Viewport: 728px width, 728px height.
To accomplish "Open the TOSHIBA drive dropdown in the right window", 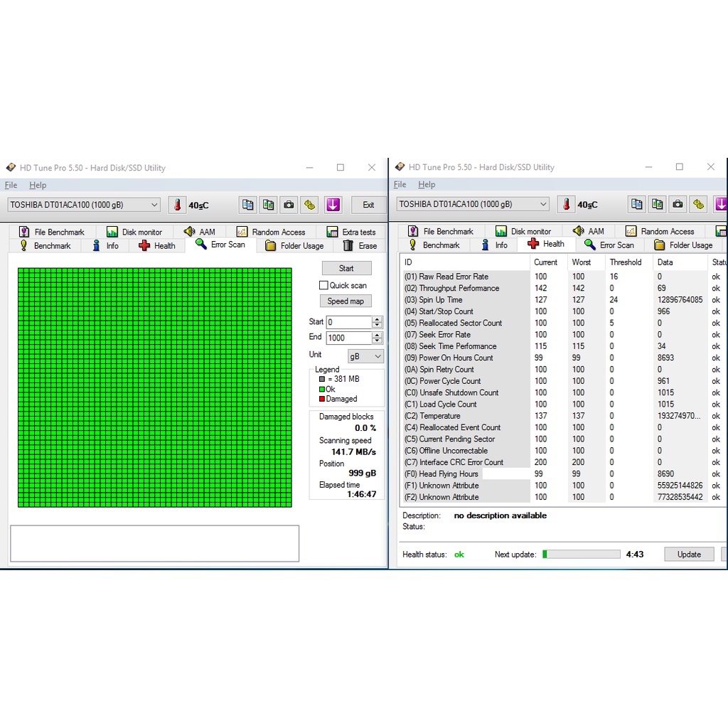I will [473, 204].
